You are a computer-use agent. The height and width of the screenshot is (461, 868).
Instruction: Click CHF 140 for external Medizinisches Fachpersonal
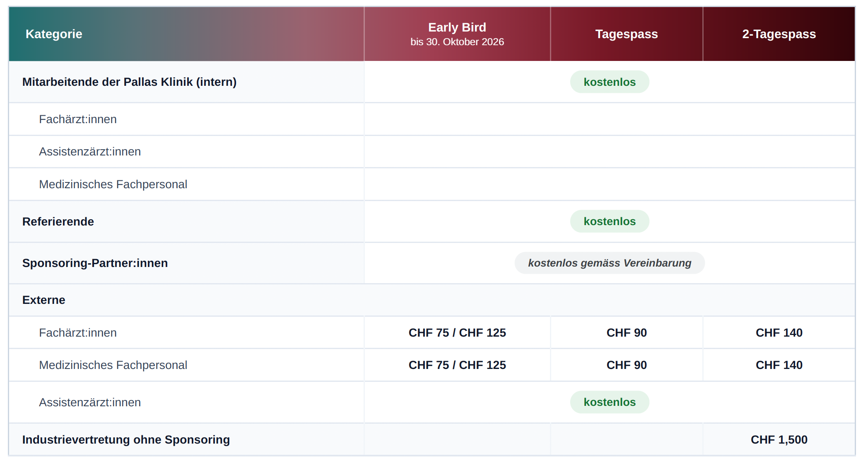(x=779, y=365)
